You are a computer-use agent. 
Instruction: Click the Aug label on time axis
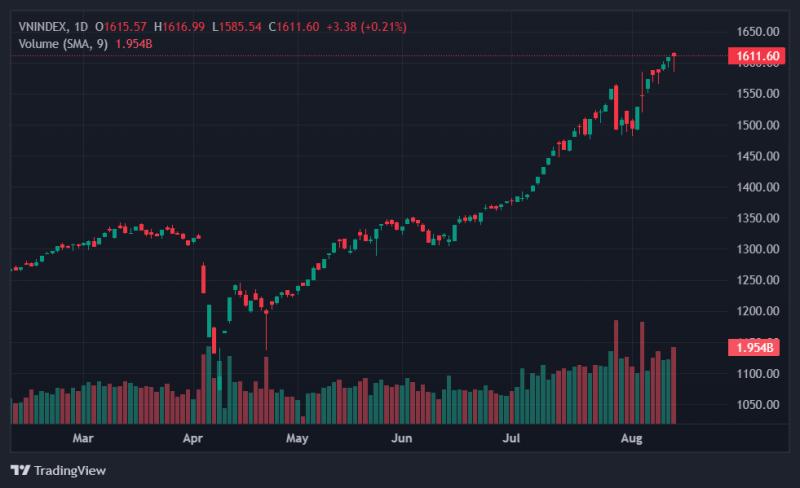click(632, 438)
